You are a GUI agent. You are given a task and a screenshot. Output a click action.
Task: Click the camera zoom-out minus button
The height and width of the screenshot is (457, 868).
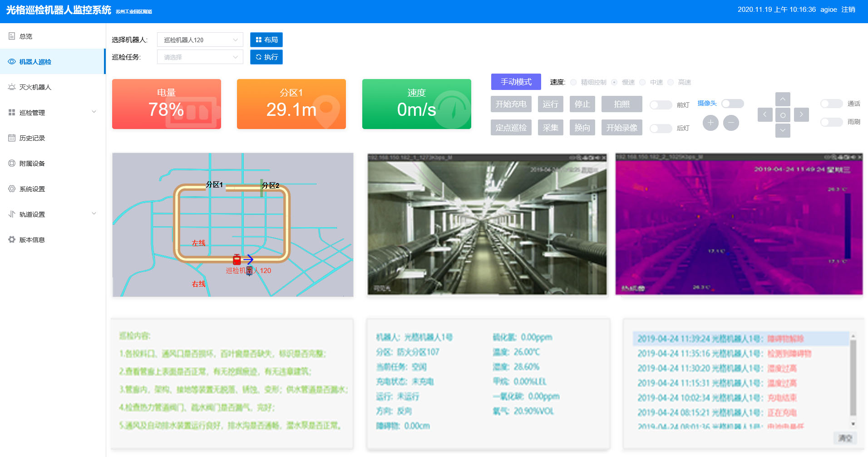coord(731,123)
